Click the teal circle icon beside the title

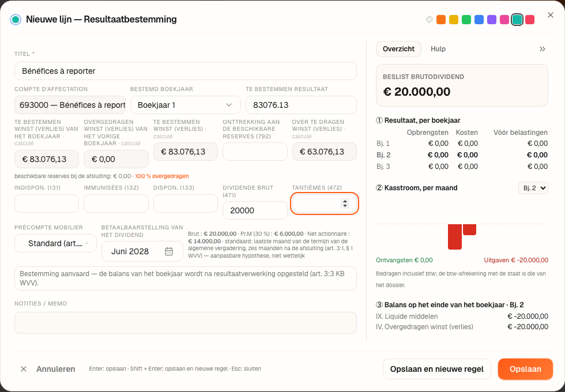(16, 20)
